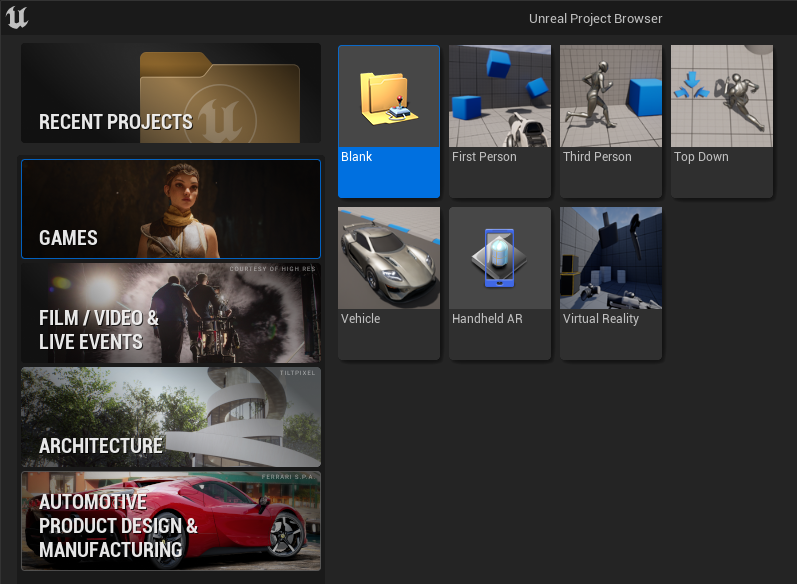This screenshot has width=797, height=584.
Task: Click the Blank template label
Action: tap(356, 157)
